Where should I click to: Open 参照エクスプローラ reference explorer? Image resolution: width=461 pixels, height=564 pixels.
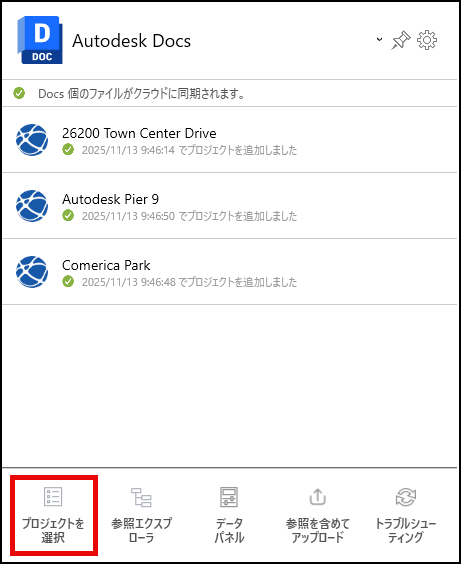(141, 515)
